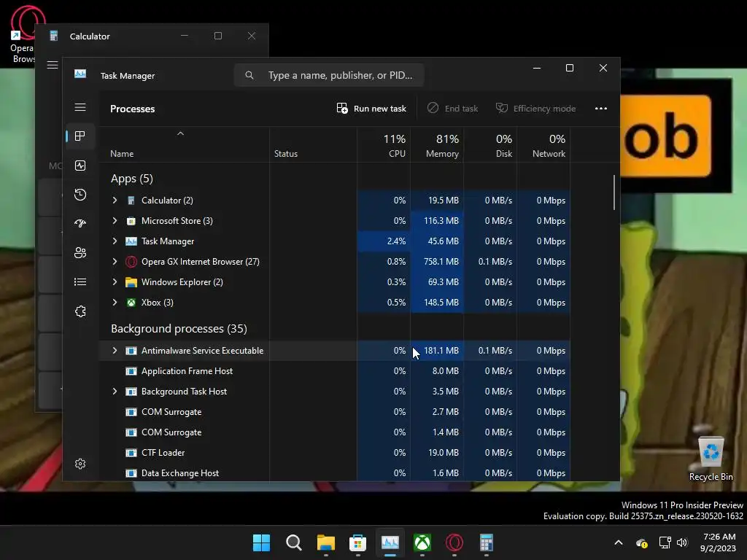
Task: Open Startup apps tab in sidebar
Action: [80, 223]
